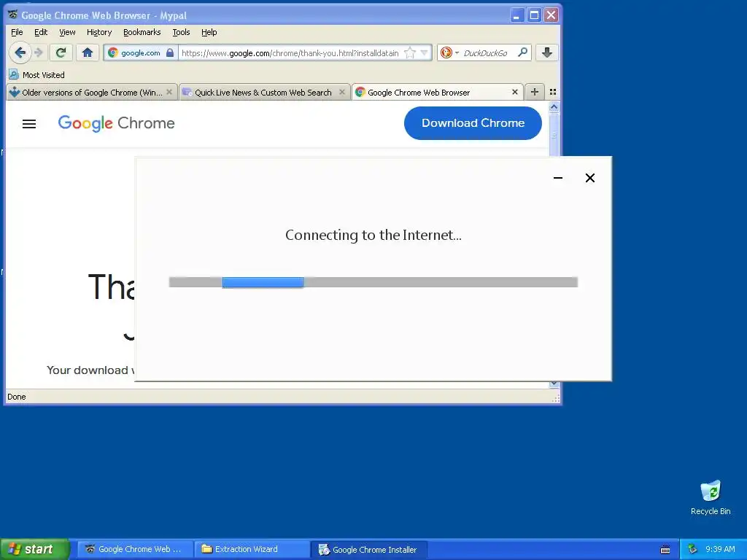This screenshot has height=560, width=747.
Task: Open the File menu
Action: pos(17,32)
